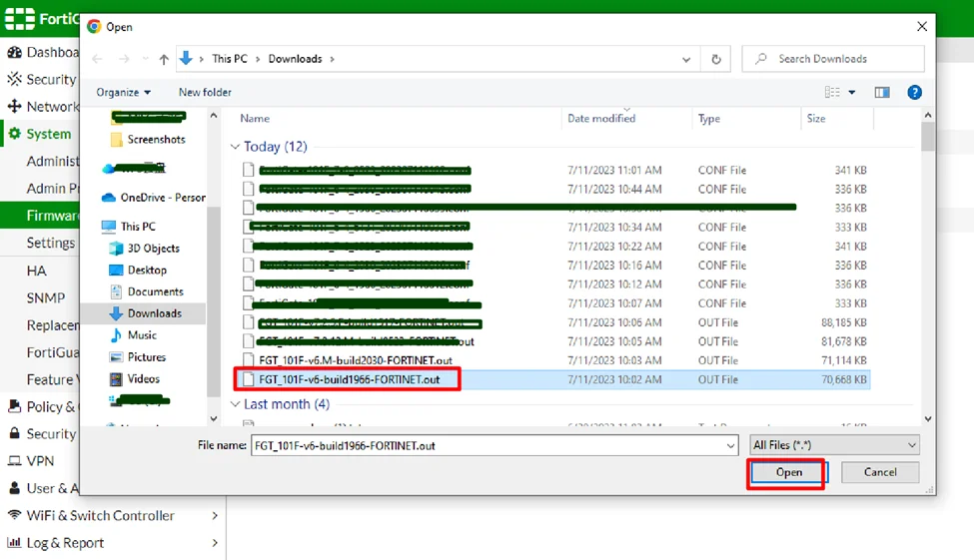The image size is (974, 560).
Task: Select Downloads in navigation pane
Action: coord(146,312)
